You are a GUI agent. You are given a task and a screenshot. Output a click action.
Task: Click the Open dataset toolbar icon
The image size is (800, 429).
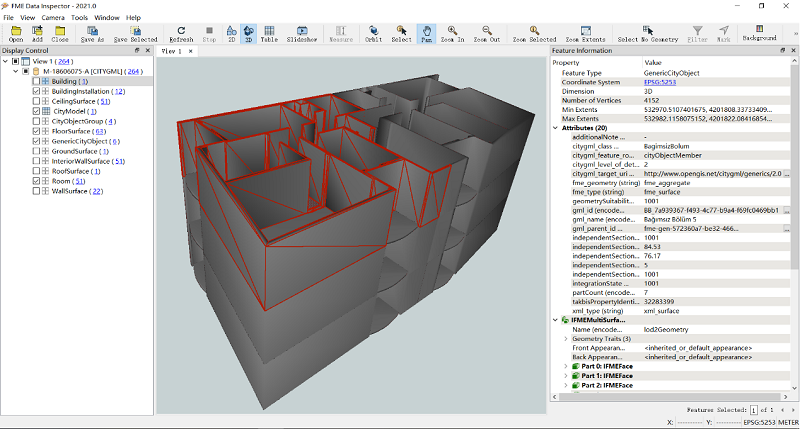(x=16, y=34)
